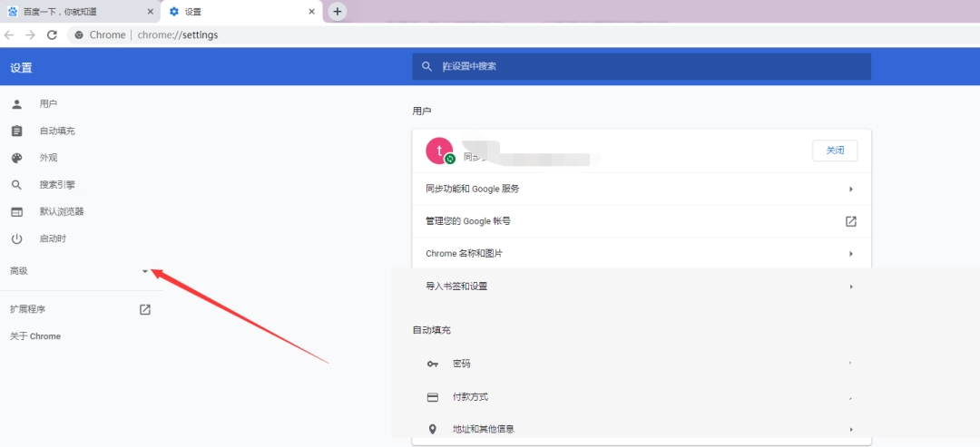Close the 设置 tab
This screenshot has width=980, height=447.
[312, 12]
